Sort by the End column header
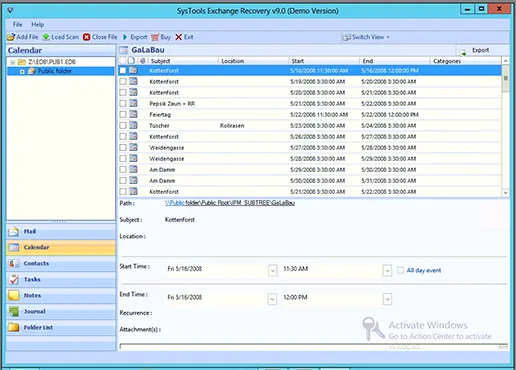Image resolution: width=516 pixels, height=370 pixels. coord(395,61)
